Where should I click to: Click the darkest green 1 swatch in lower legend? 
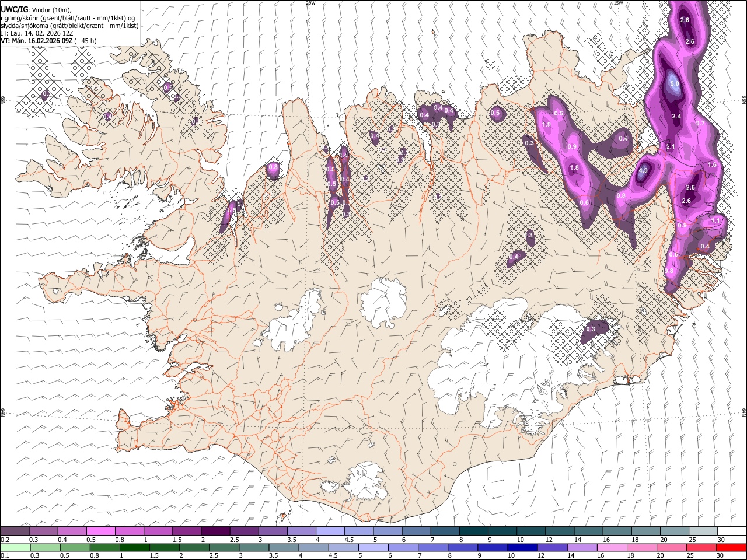point(135,547)
